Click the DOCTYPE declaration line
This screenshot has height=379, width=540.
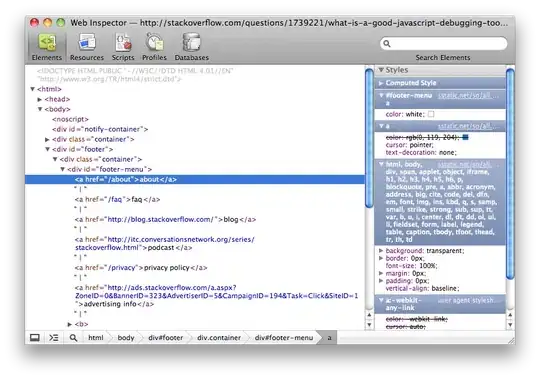135,75
